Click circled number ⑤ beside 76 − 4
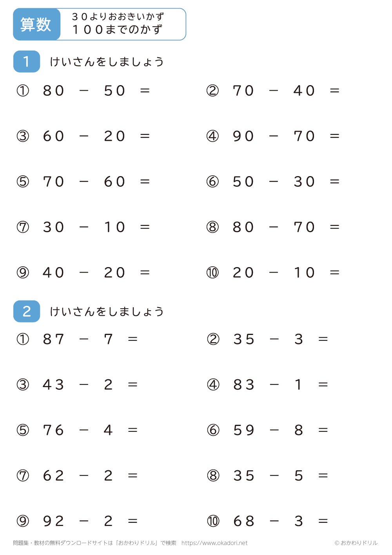 coord(23,430)
